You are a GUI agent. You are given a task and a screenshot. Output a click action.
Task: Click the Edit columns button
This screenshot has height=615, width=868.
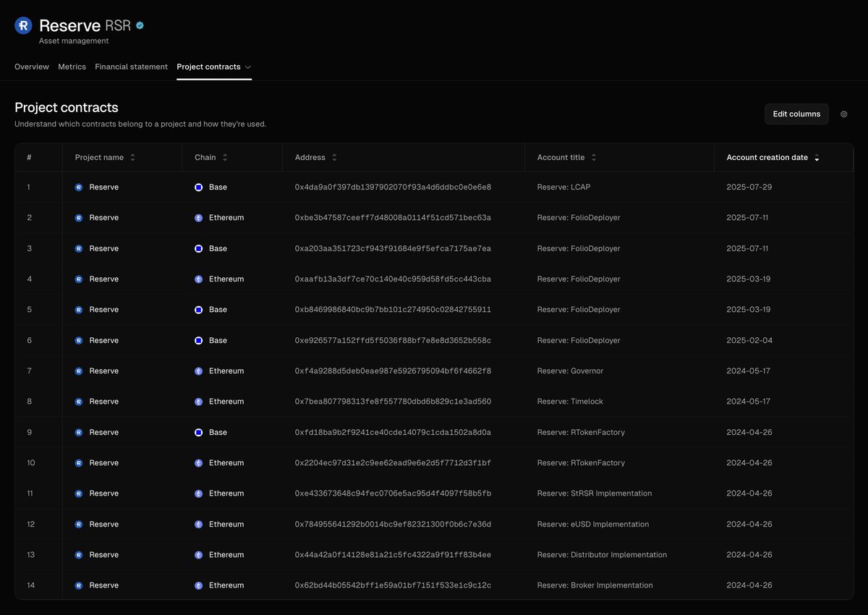coord(796,114)
